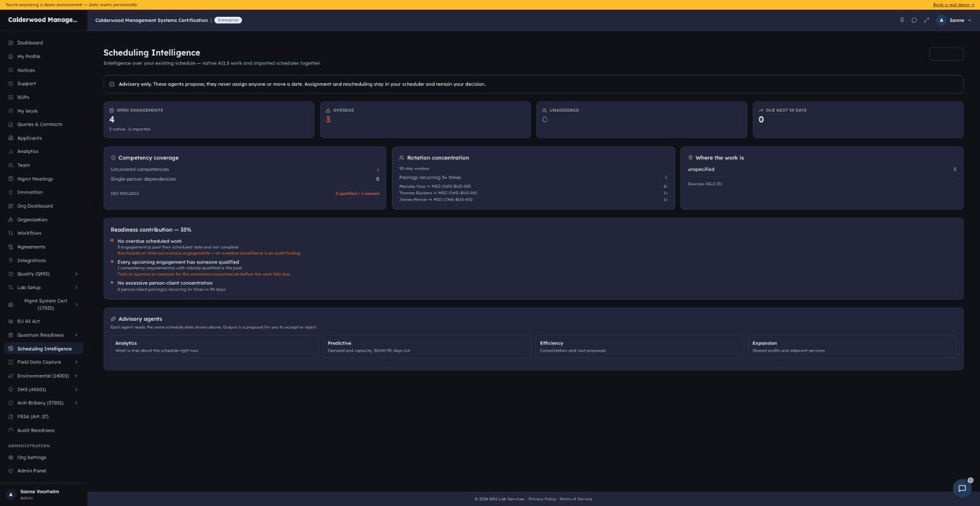The height and width of the screenshot is (506, 980).
Task: Open the Analytics advisory agent card
Action: pyautogui.click(x=214, y=347)
